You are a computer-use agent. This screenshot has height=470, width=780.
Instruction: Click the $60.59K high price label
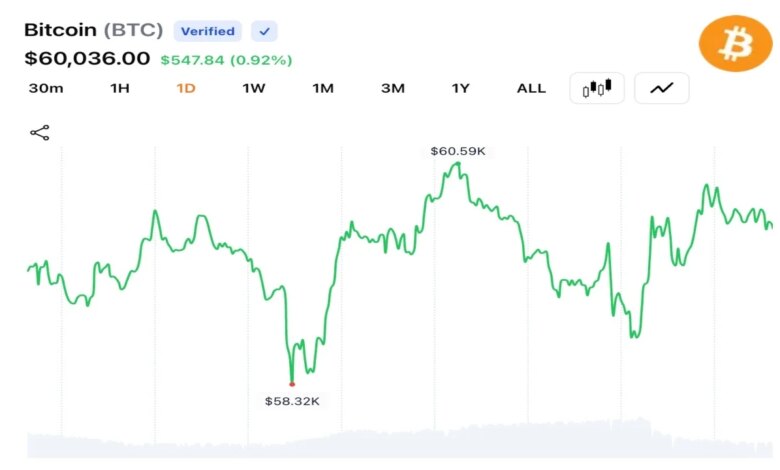[x=458, y=151]
